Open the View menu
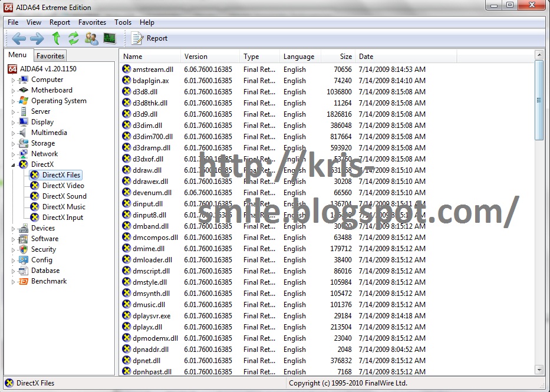 click(34, 22)
